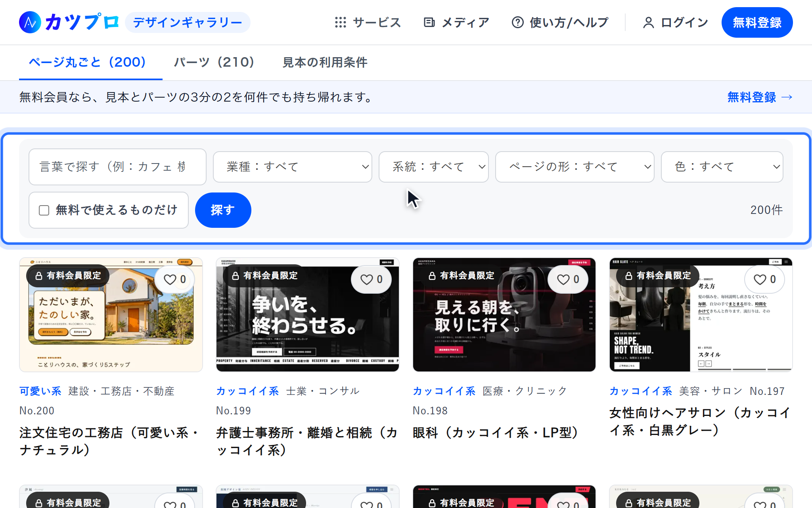Like the No.199 弁護士事務所 heart icon
812x508 pixels.
367,279
